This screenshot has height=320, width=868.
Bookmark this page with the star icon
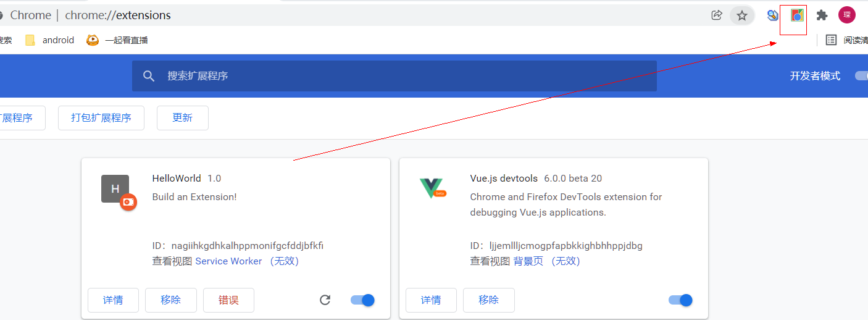742,15
